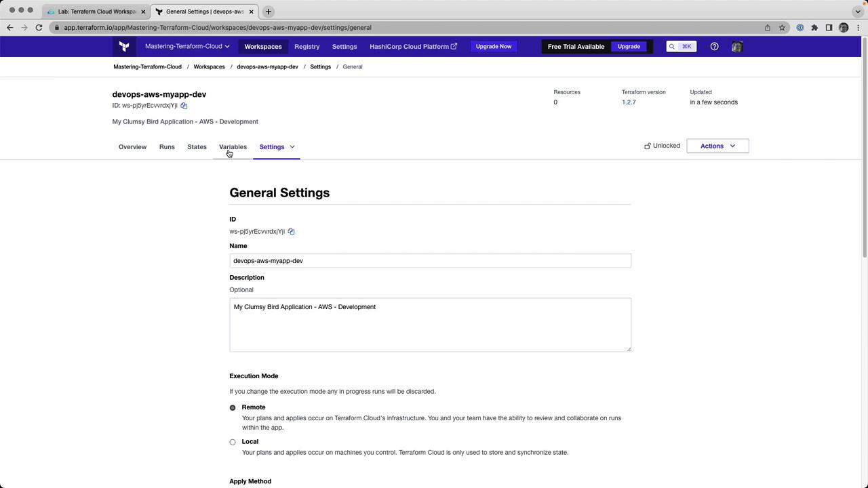Click the Unlocked workspace lock status
This screenshot has width=868, height=488.
662,146
